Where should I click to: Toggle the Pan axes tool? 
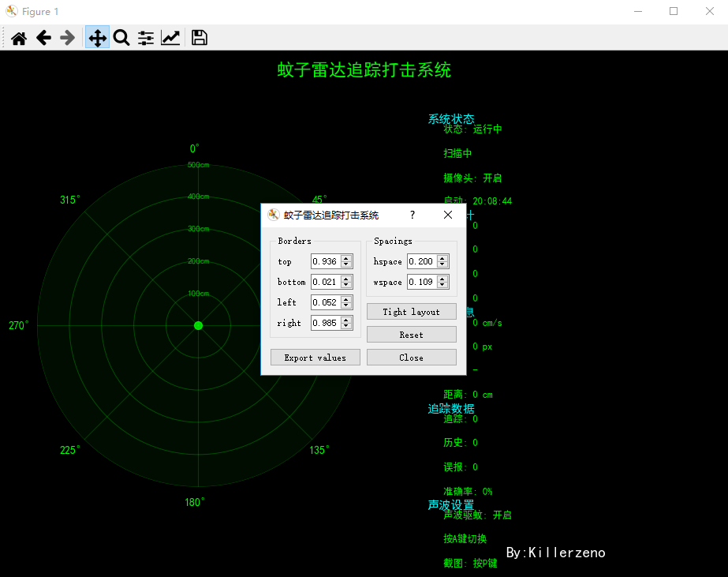pos(97,38)
